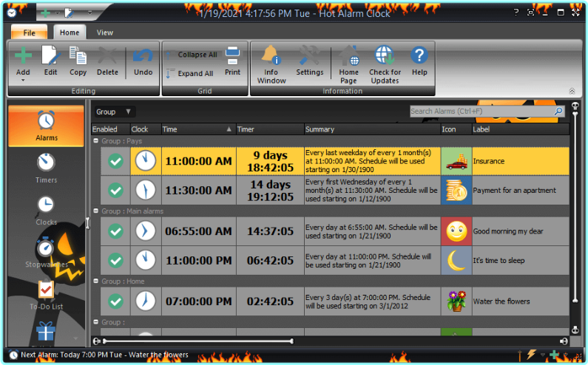Open dropdown arrow next to lightning bolt

click(543, 355)
